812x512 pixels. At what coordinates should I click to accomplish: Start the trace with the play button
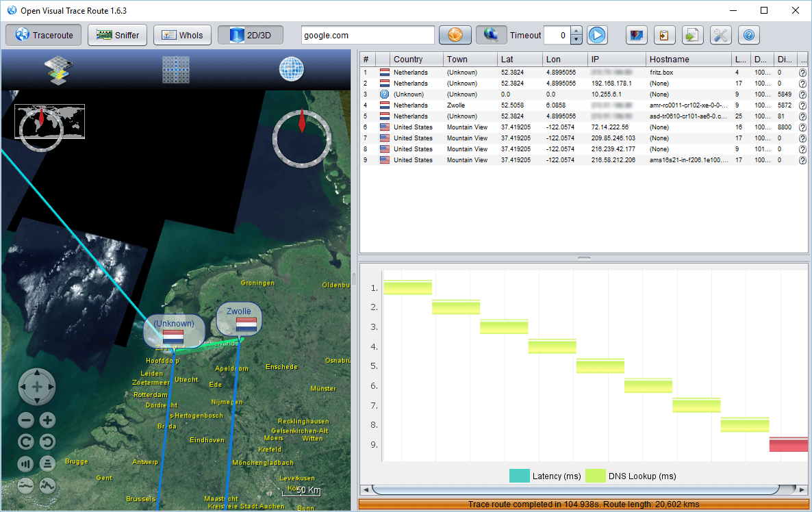click(596, 35)
